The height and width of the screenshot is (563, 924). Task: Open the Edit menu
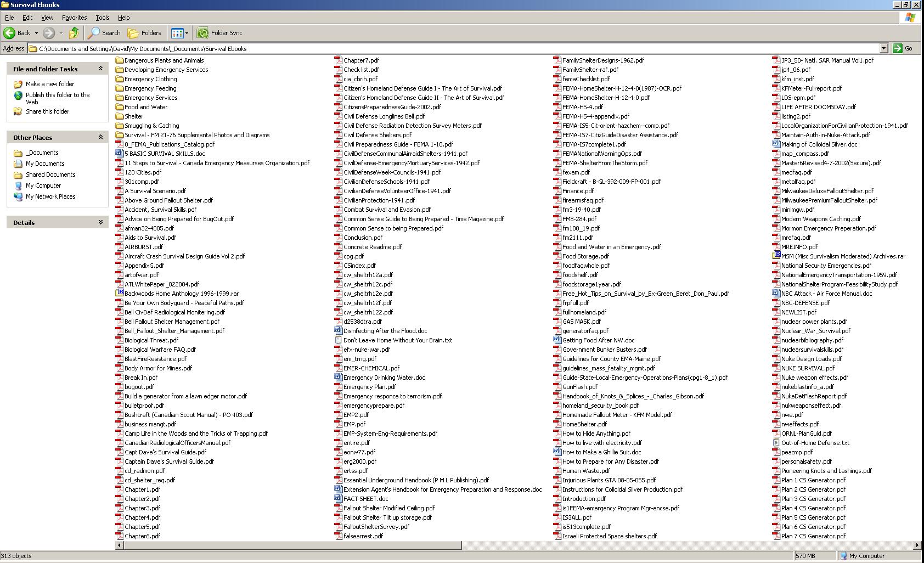pos(27,18)
